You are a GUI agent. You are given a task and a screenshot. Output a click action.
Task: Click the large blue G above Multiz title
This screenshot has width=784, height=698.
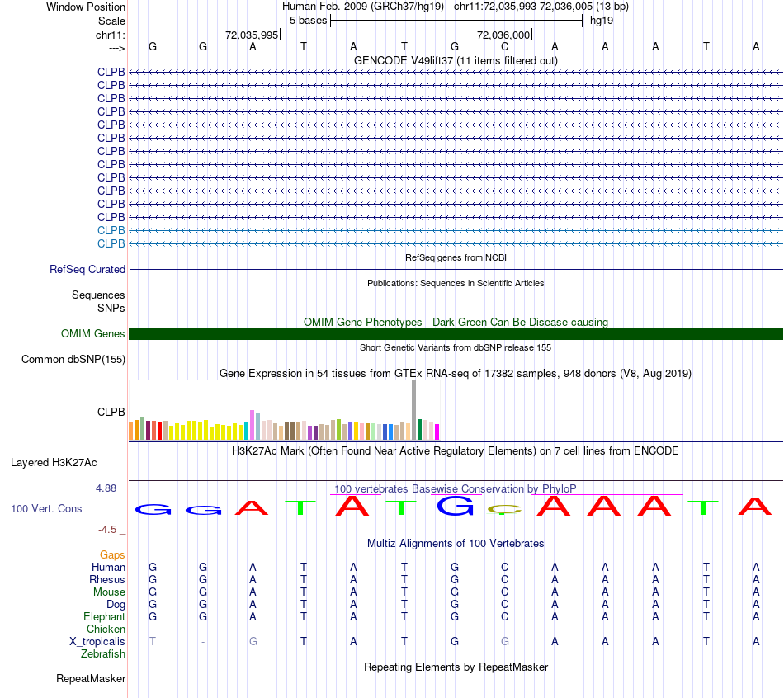(x=455, y=506)
